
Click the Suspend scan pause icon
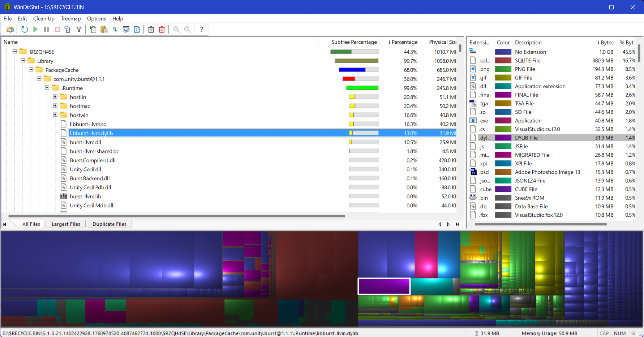tap(46, 30)
